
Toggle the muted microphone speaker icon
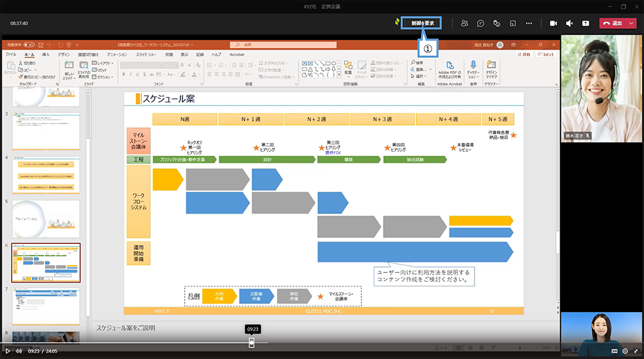[569, 23]
